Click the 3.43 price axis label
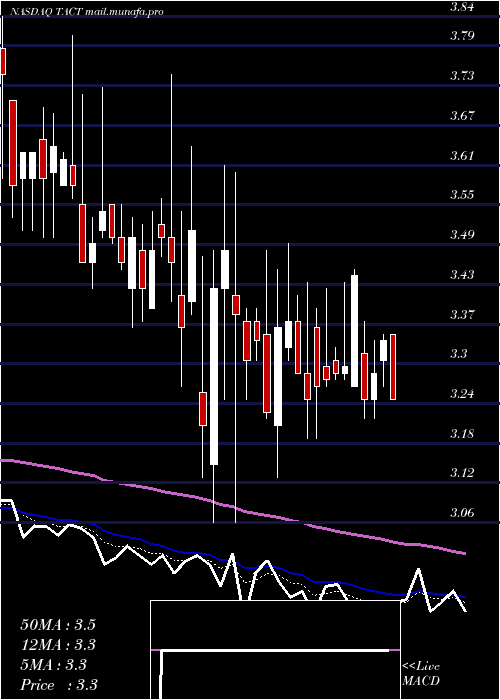Image resolution: width=500 pixels, height=700 pixels. pyautogui.click(x=462, y=274)
